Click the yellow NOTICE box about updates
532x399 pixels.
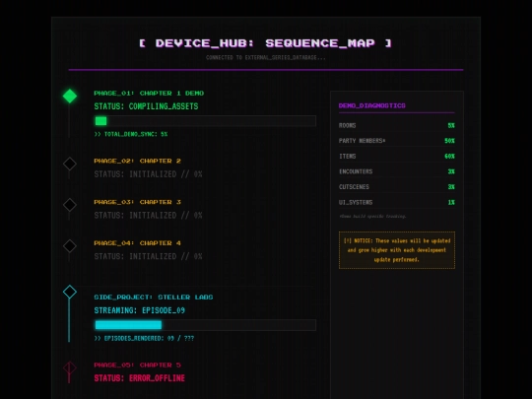397,250
